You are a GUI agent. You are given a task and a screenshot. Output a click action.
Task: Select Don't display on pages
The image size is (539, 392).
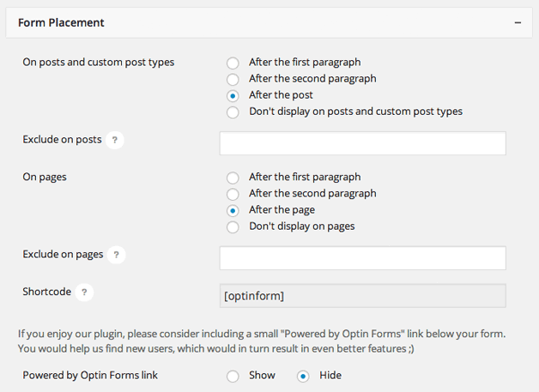coord(233,227)
